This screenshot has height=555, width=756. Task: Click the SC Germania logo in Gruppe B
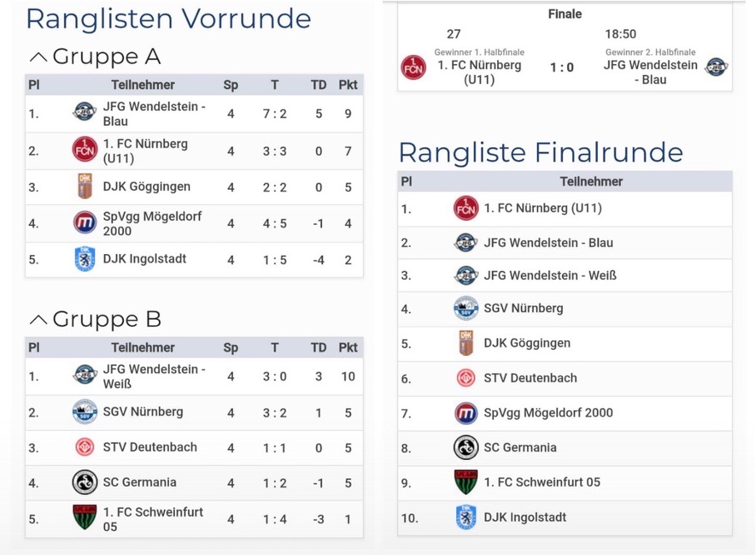tap(84, 482)
